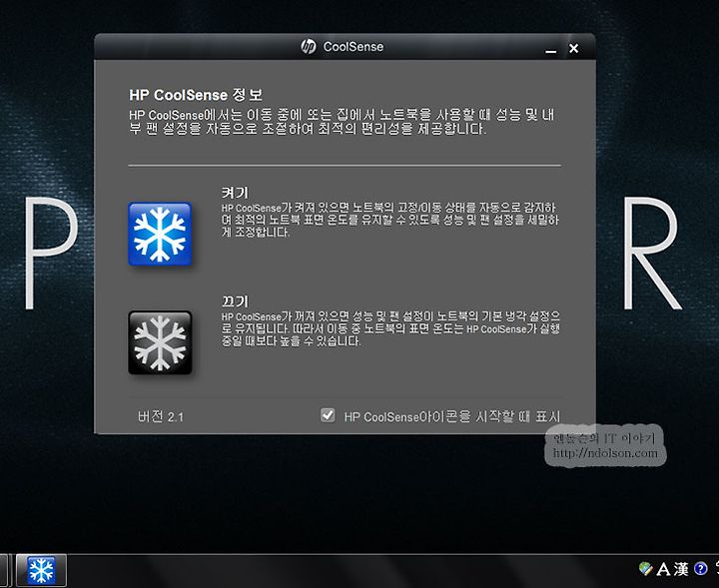Turn on CoolSense with blue snowflake icon
719x588 pixels.
pyautogui.click(x=160, y=234)
